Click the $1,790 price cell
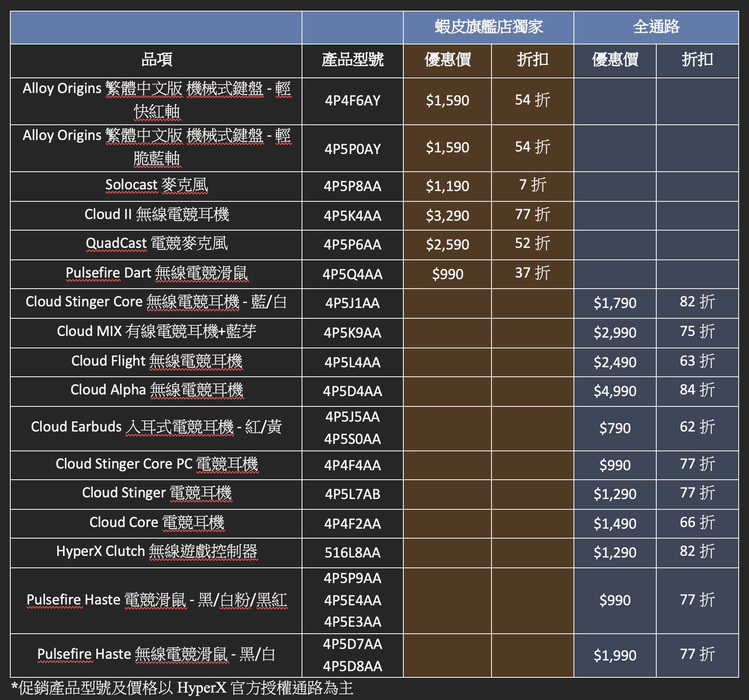Screen dimensions: 749x700 [x=615, y=303]
